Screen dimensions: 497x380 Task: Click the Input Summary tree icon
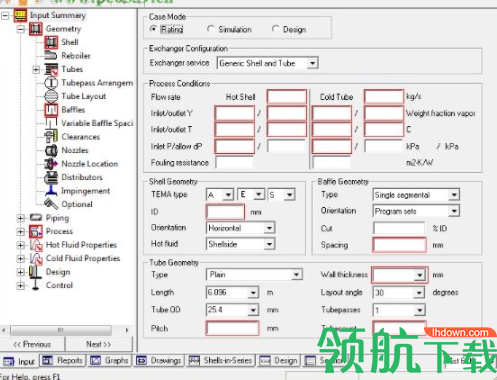point(20,15)
